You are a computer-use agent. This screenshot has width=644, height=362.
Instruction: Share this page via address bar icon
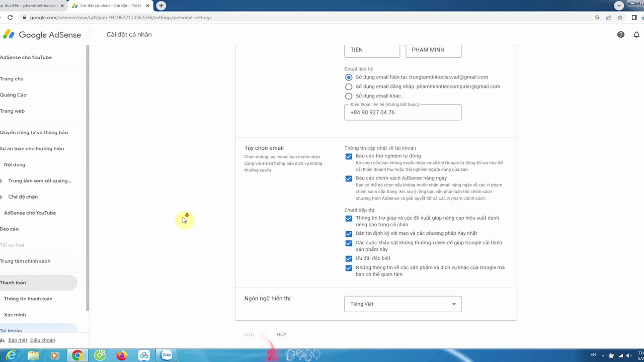pyautogui.click(x=609, y=17)
